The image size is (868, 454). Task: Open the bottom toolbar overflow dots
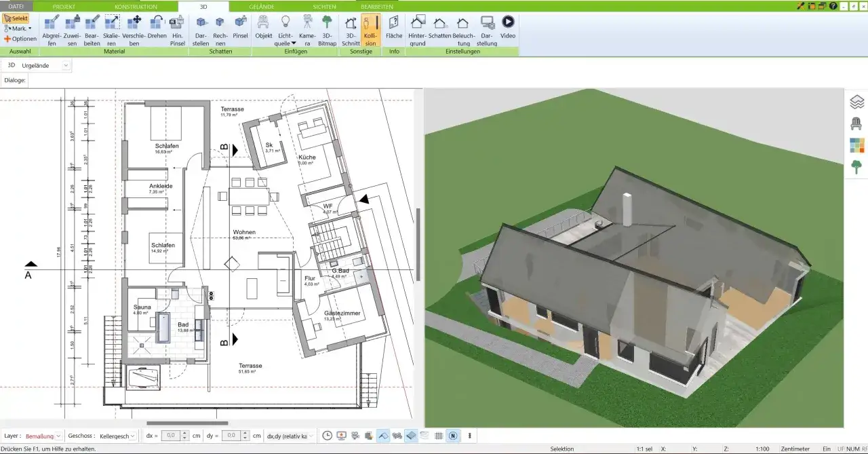pos(470,436)
